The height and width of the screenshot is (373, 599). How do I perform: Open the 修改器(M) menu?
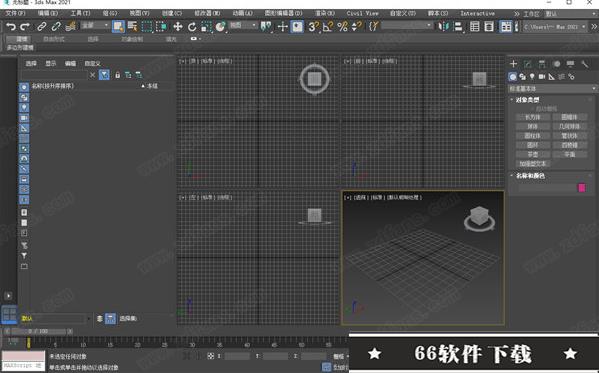206,13
